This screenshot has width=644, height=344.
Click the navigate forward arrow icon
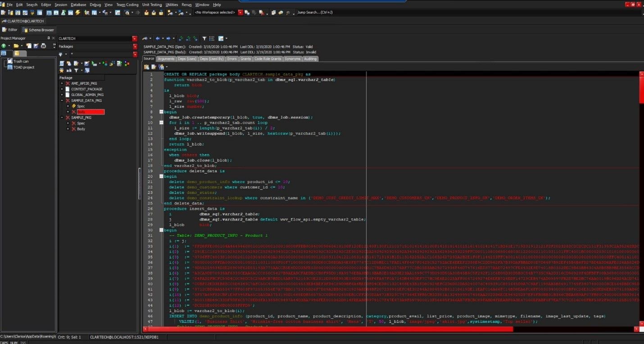168,39
